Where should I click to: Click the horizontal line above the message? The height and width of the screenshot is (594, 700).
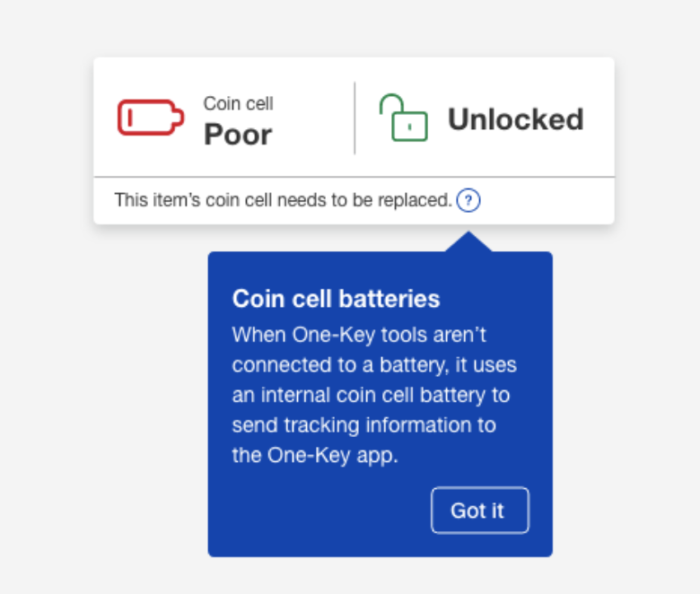tap(354, 177)
